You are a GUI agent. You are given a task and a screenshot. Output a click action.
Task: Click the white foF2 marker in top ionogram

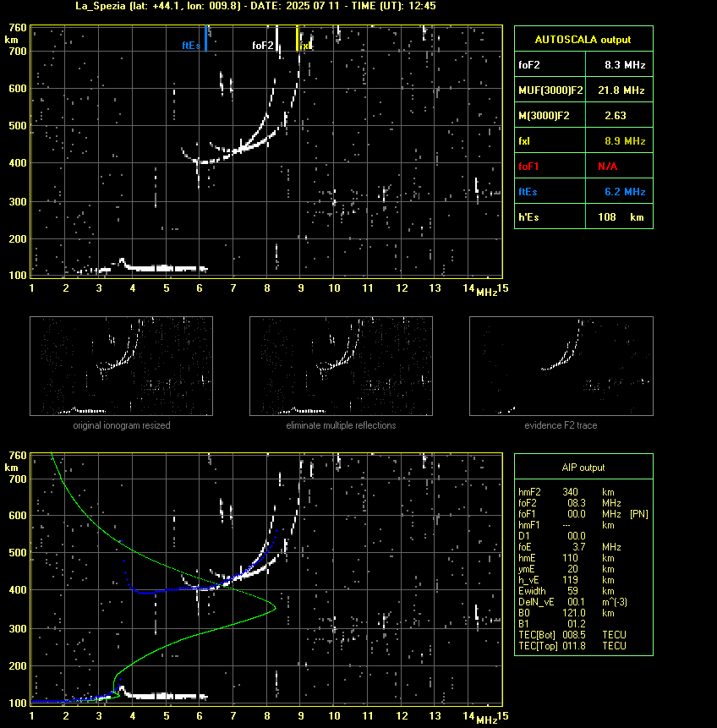pos(276,38)
